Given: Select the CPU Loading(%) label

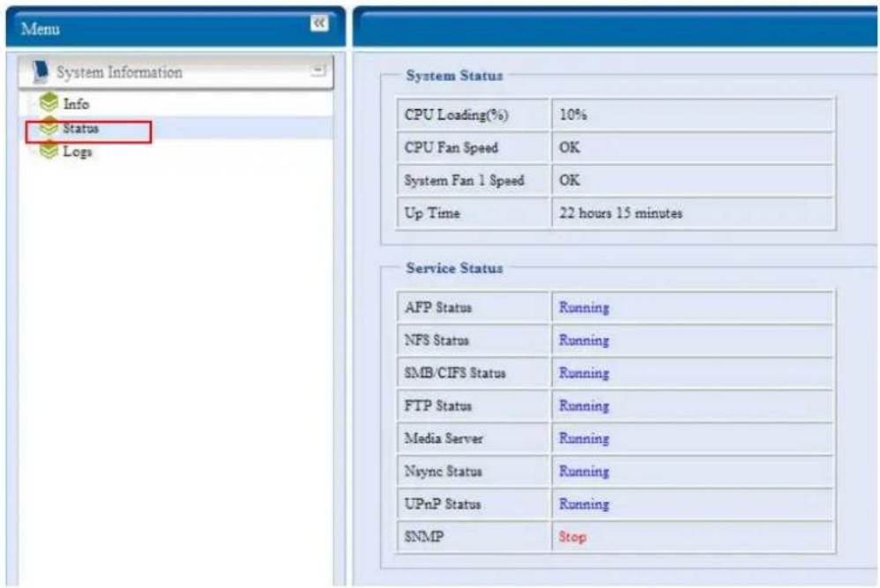Looking at the screenshot, I should click(456, 115).
